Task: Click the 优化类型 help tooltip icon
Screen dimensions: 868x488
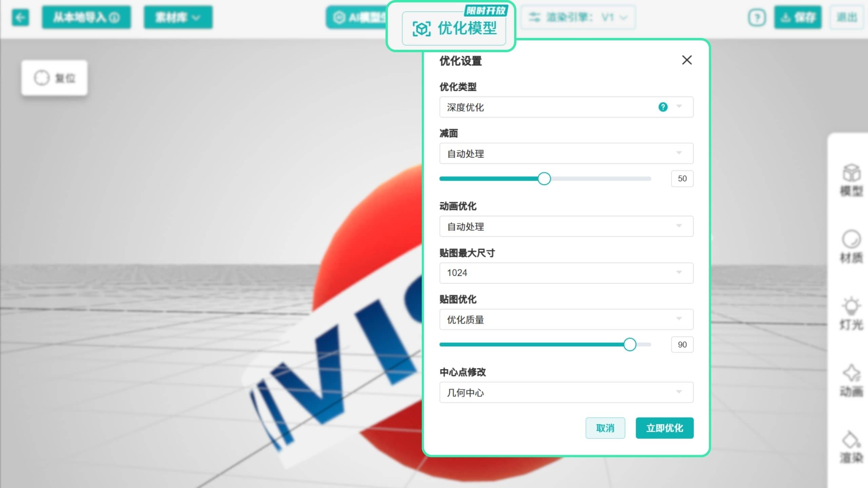Action: click(663, 107)
